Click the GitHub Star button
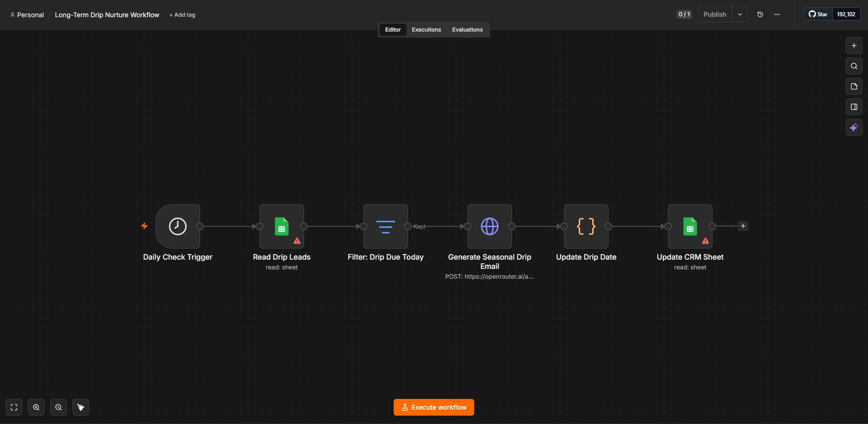The height and width of the screenshot is (424, 868). 818,14
